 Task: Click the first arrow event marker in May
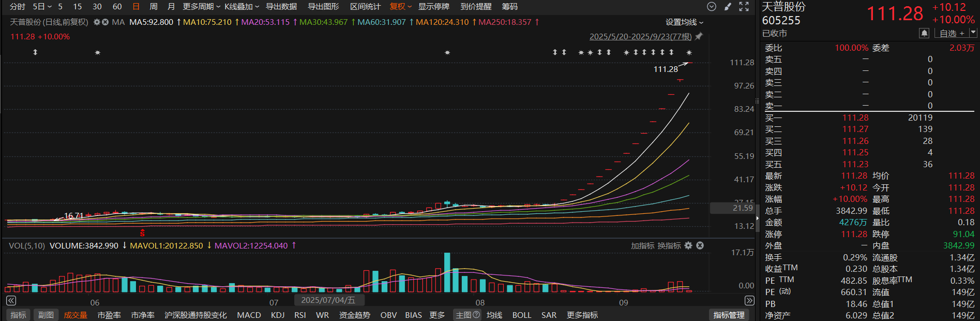pyautogui.click(x=35, y=52)
